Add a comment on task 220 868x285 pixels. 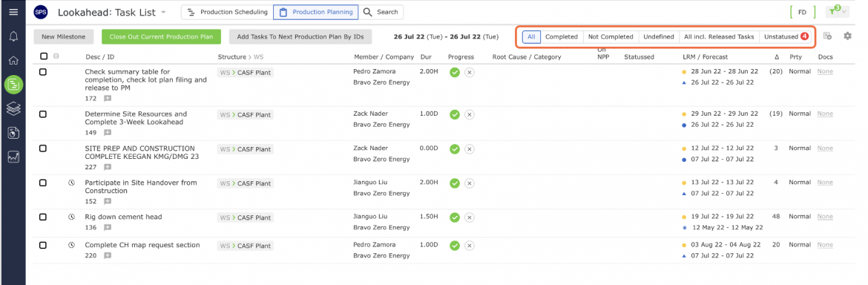click(x=108, y=255)
